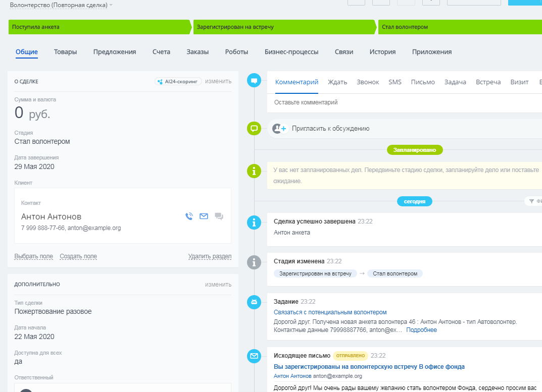
Task: Expand task details via Подробнее
Action: click(421, 330)
